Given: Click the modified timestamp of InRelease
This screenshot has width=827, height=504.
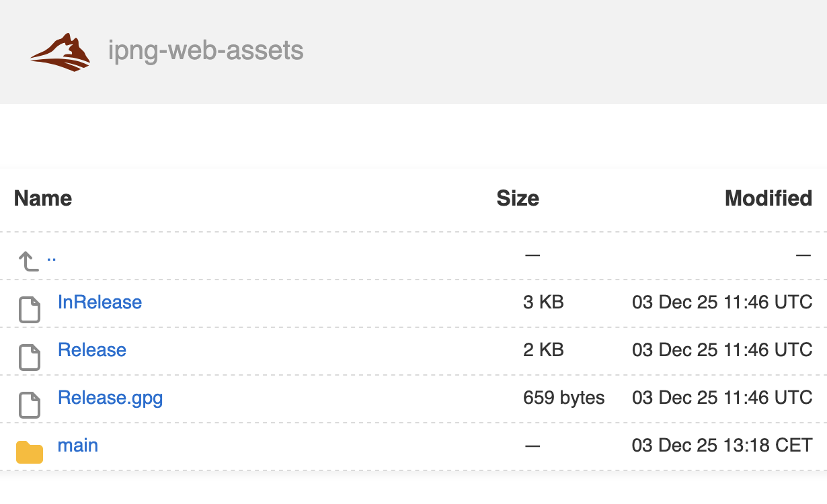Looking at the screenshot, I should 721,302.
